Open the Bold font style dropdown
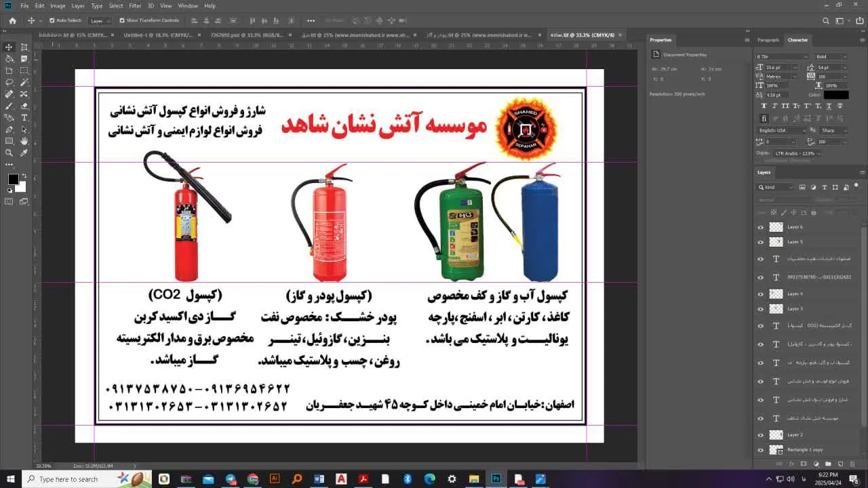 point(831,57)
